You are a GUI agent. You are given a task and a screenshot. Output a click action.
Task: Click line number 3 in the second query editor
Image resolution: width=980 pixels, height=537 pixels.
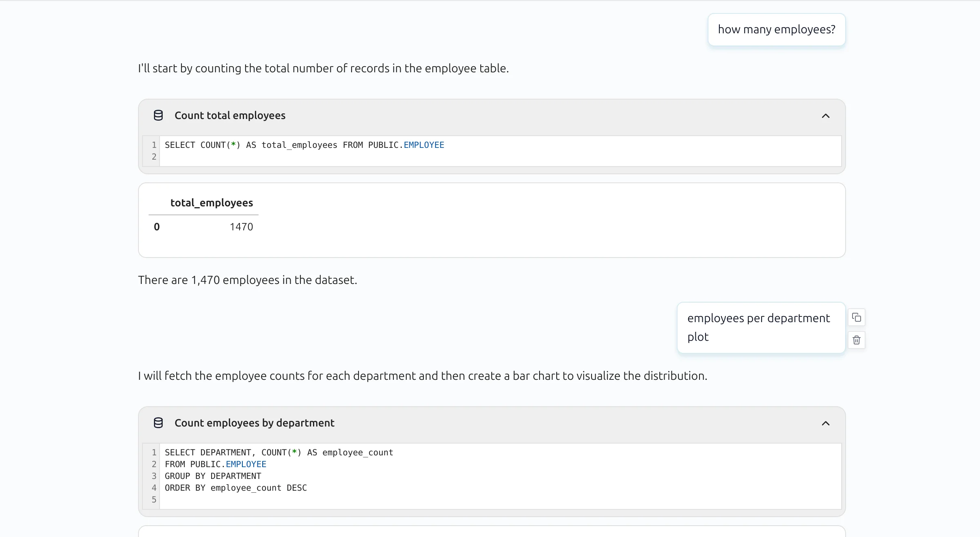click(x=154, y=476)
